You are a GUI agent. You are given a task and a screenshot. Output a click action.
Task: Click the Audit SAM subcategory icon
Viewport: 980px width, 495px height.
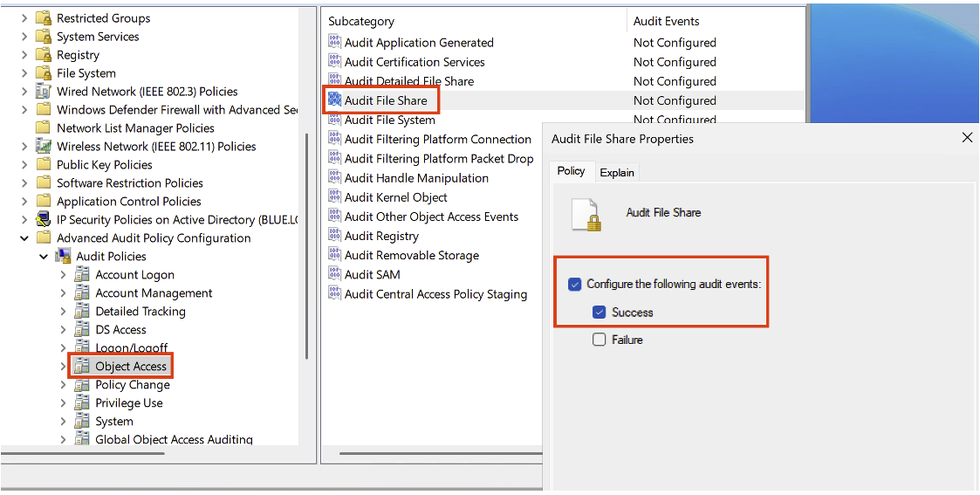335,274
